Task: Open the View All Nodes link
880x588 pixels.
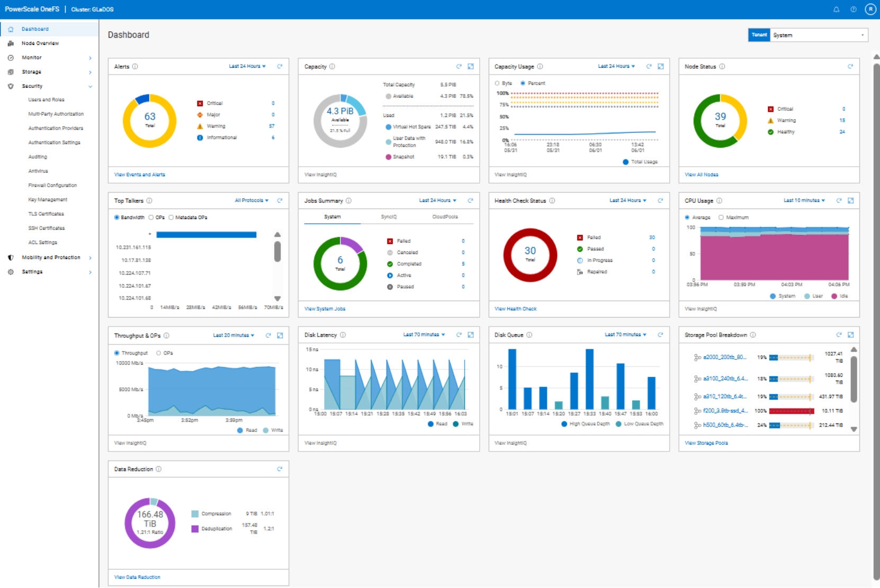Action: click(702, 175)
